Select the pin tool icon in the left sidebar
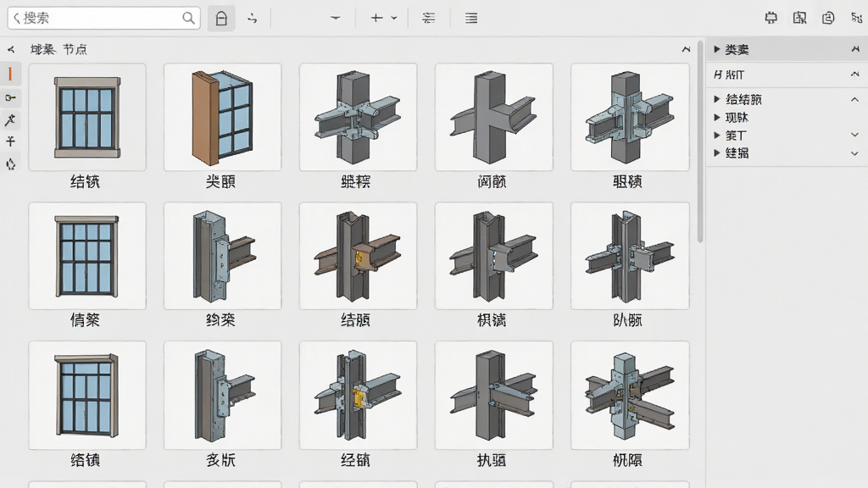 coord(10,119)
